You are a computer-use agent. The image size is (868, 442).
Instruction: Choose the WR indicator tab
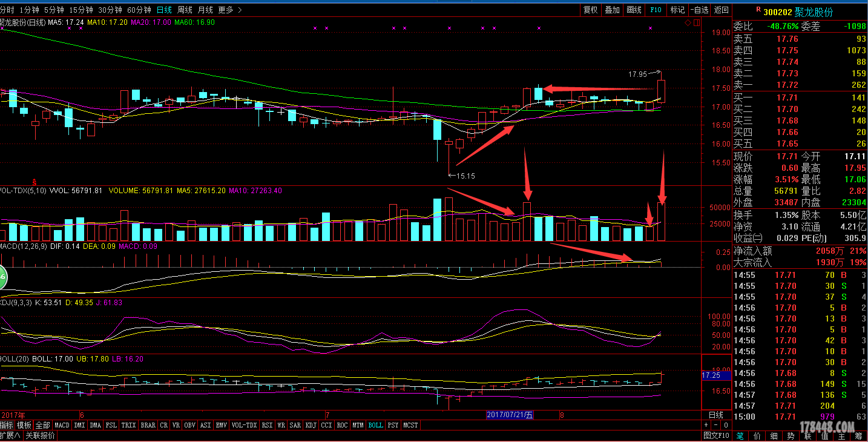point(281,425)
